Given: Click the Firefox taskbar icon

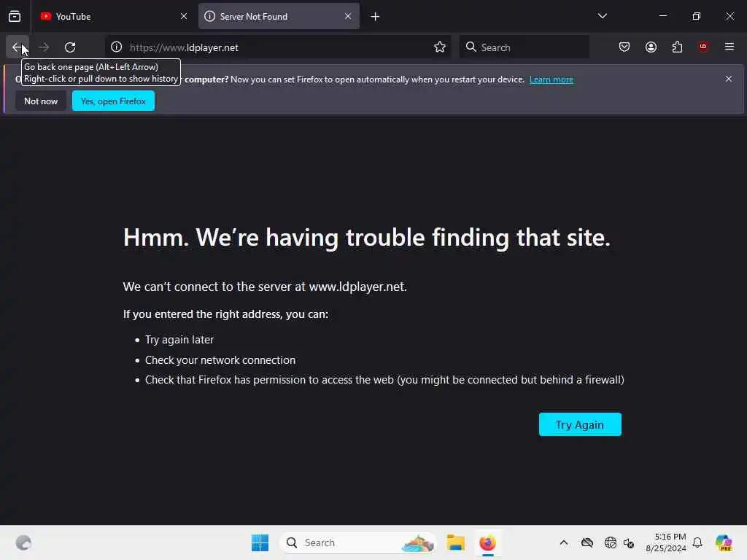Looking at the screenshot, I should (x=487, y=542).
